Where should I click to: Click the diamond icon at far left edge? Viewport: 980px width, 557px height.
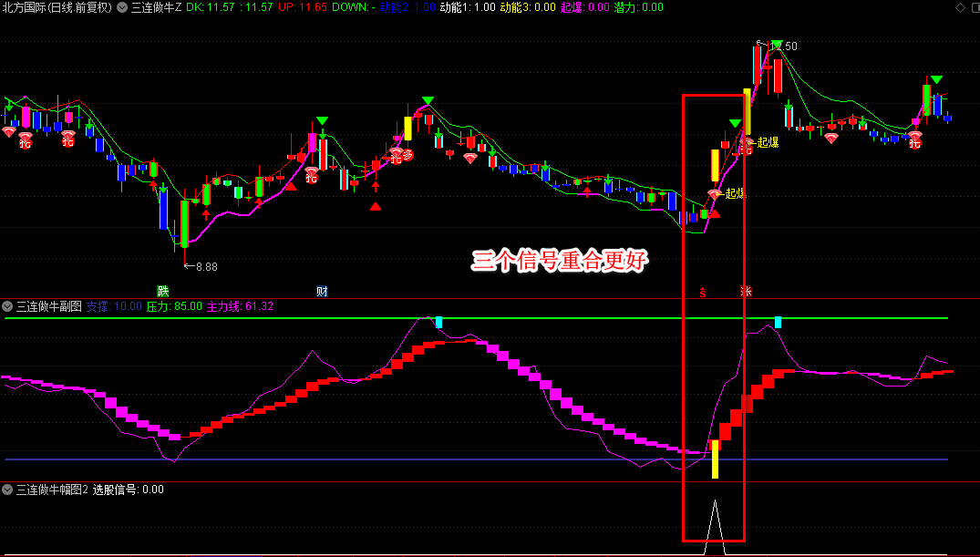[x=9, y=131]
